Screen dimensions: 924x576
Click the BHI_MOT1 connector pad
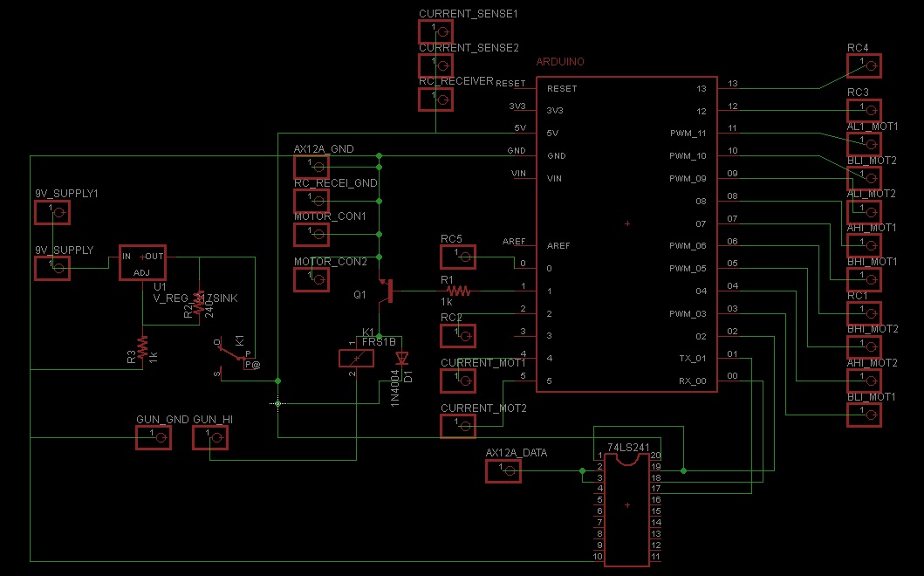pos(865,278)
